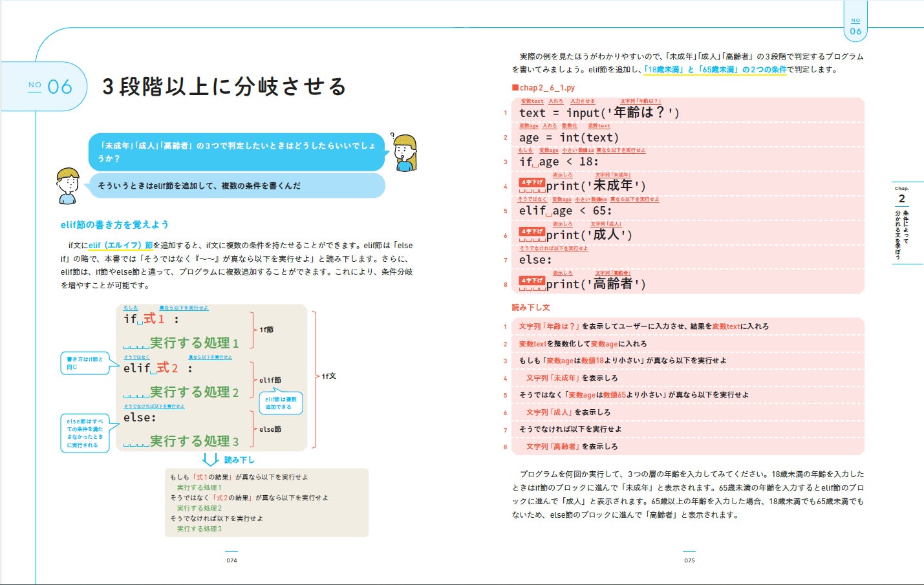Click the girl character illustration with question mark
This screenshot has width=924, height=585.
click(x=404, y=153)
